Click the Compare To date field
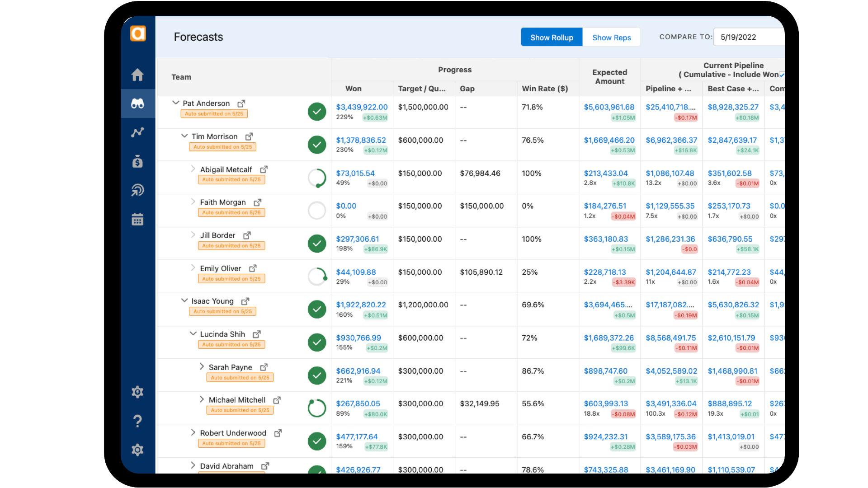868x488 pixels. click(x=749, y=37)
